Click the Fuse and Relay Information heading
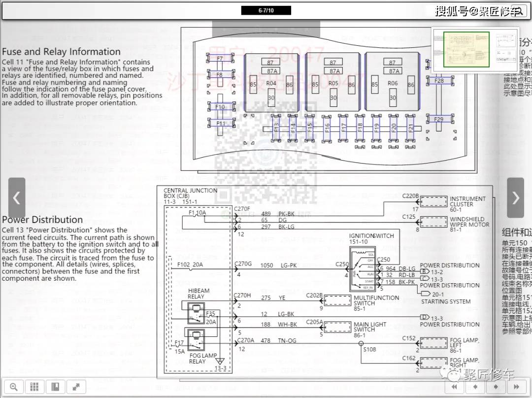Image resolution: width=532 pixels, height=398 pixels. coord(61,52)
